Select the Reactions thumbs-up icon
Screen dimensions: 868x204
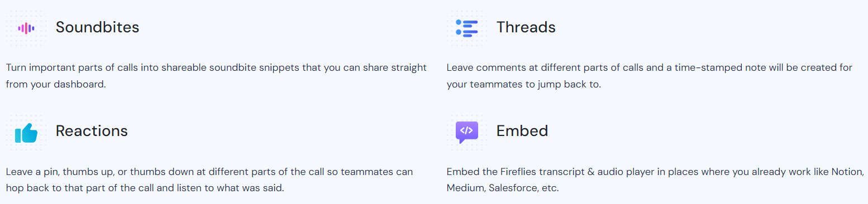click(x=26, y=133)
